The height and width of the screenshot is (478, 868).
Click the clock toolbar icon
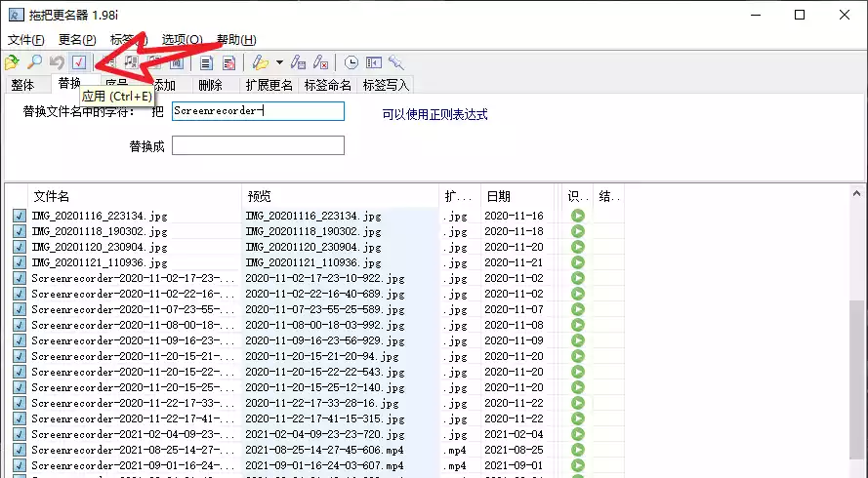[351, 62]
